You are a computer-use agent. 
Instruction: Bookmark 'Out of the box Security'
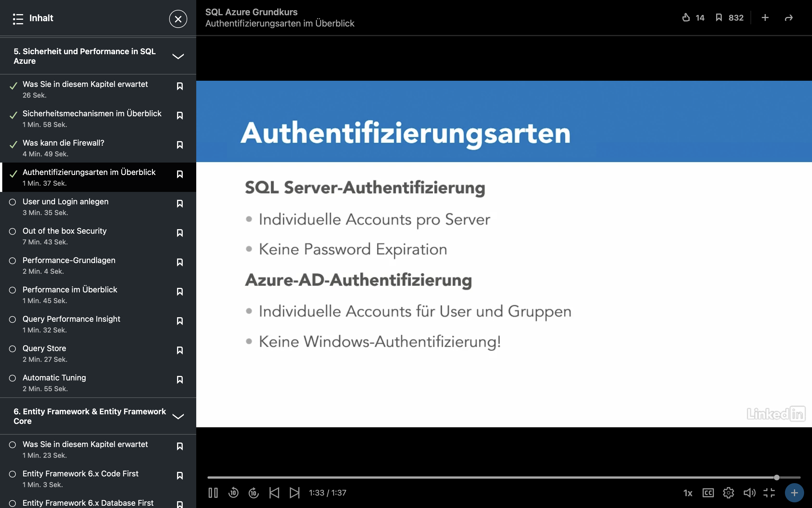pyautogui.click(x=180, y=233)
